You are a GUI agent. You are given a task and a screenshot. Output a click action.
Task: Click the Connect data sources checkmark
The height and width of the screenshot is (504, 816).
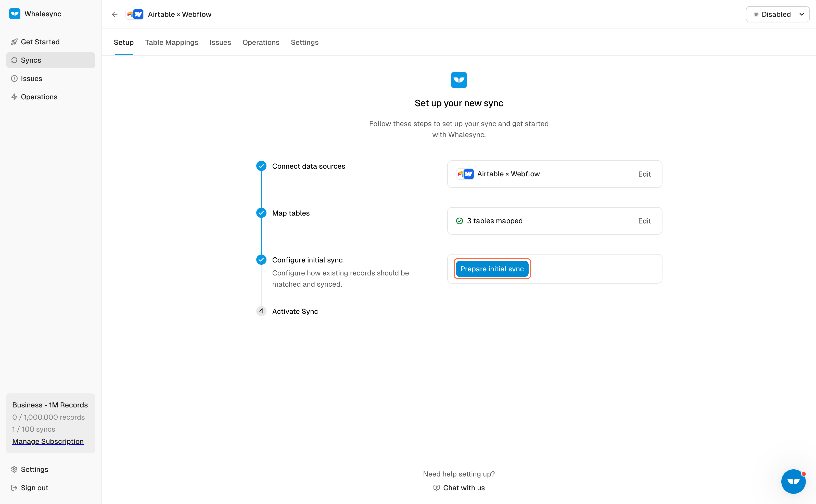tap(261, 166)
